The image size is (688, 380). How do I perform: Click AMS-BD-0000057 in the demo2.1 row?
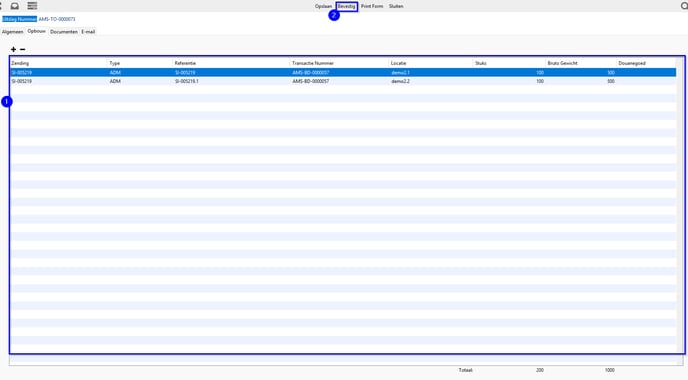coord(311,72)
